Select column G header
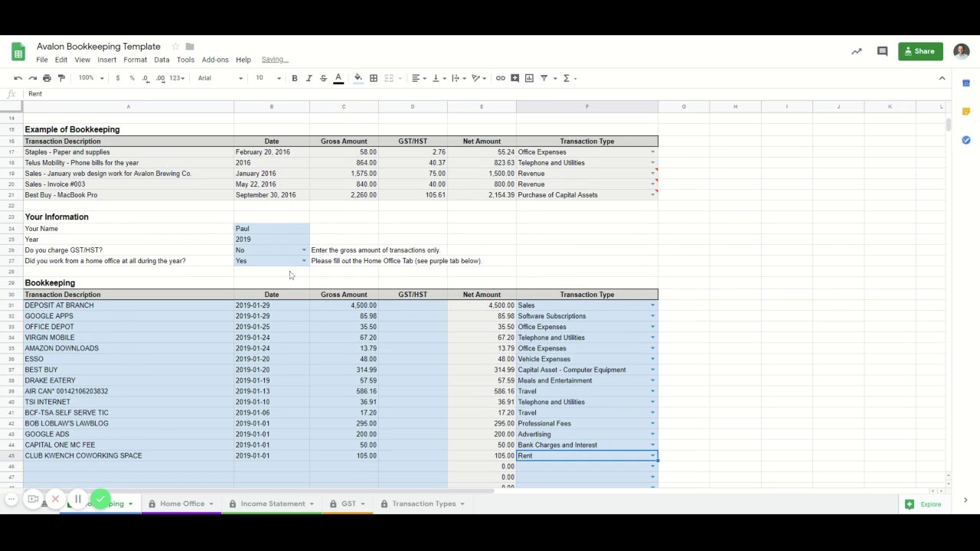 pyautogui.click(x=684, y=106)
